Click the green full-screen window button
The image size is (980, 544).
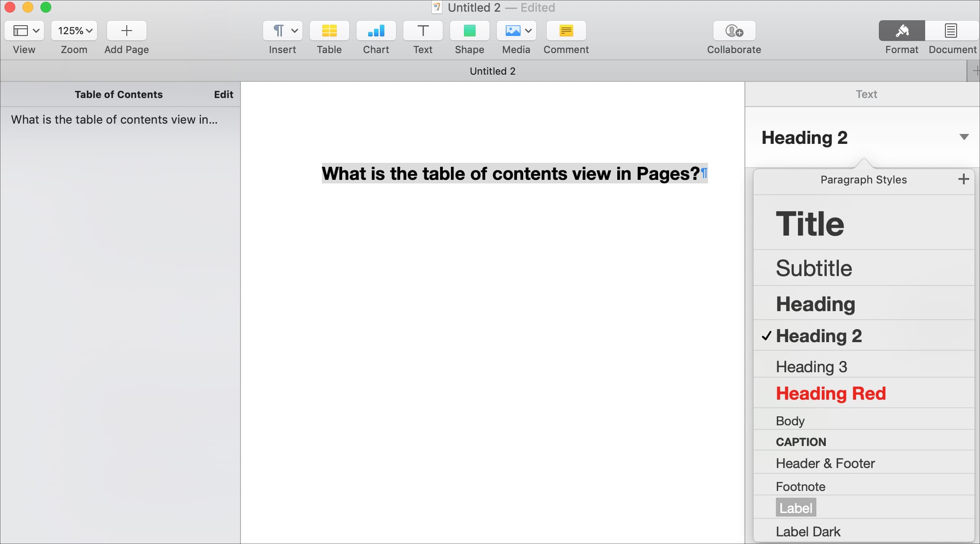(x=46, y=7)
